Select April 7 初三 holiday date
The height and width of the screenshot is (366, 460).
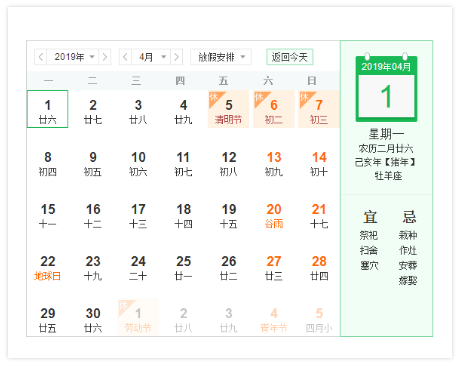[319, 109]
